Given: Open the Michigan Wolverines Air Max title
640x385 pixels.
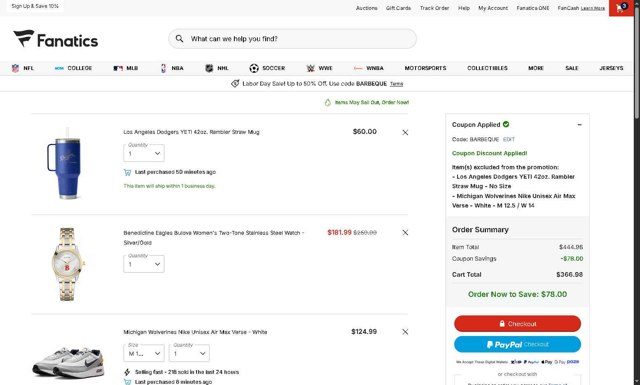Looking at the screenshot, I should tap(195, 332).
